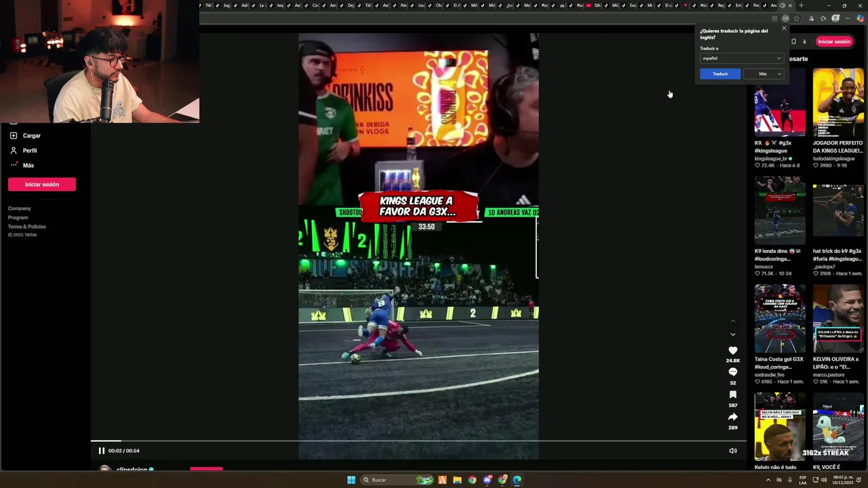This screenshot has height=488, width=868.
Task: Open hat trick do k9 video thumbnail
Action: coord(838,210)
